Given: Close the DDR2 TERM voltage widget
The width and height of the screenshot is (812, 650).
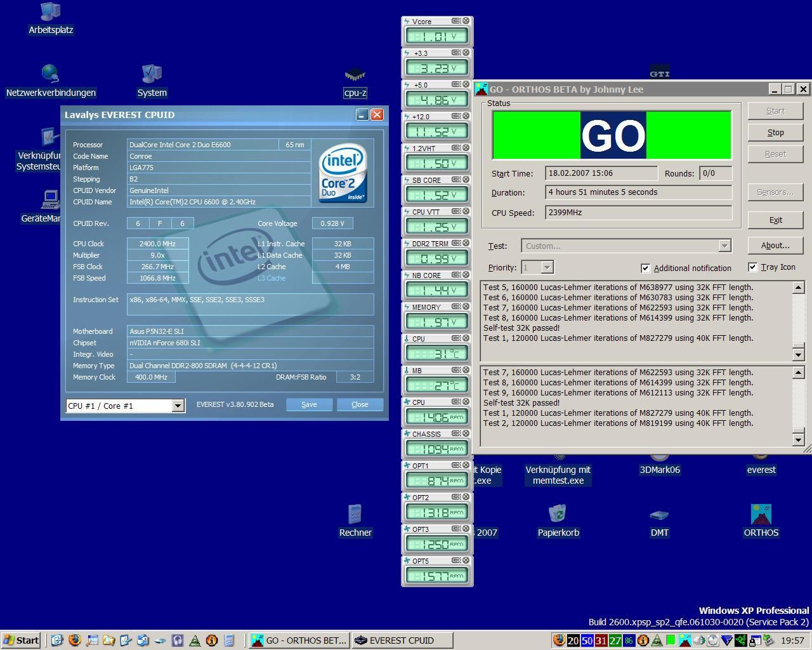Looking at the screenshot, I should [466, 243].
